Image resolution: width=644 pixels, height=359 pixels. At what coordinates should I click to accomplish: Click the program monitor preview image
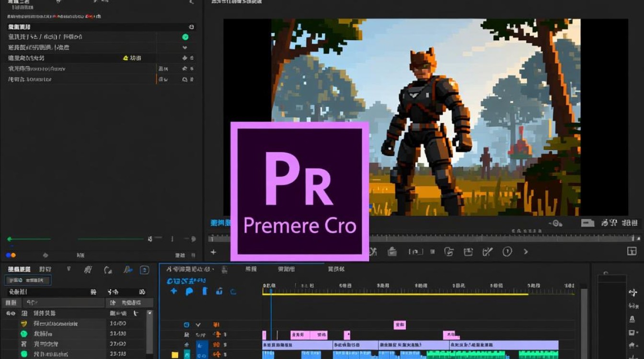click(426, 117)
